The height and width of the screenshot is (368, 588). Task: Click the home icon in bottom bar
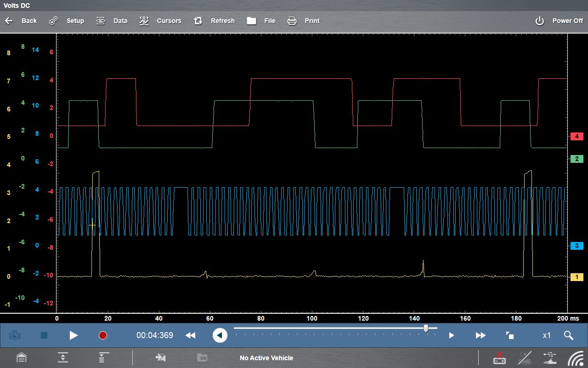(x=22, y=357)
